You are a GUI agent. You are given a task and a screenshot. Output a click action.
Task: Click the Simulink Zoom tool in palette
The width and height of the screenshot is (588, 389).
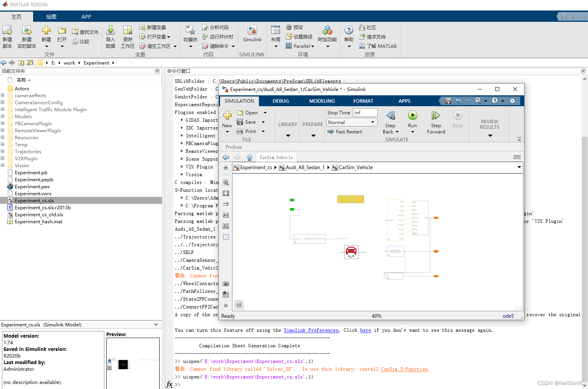[226, 182]
